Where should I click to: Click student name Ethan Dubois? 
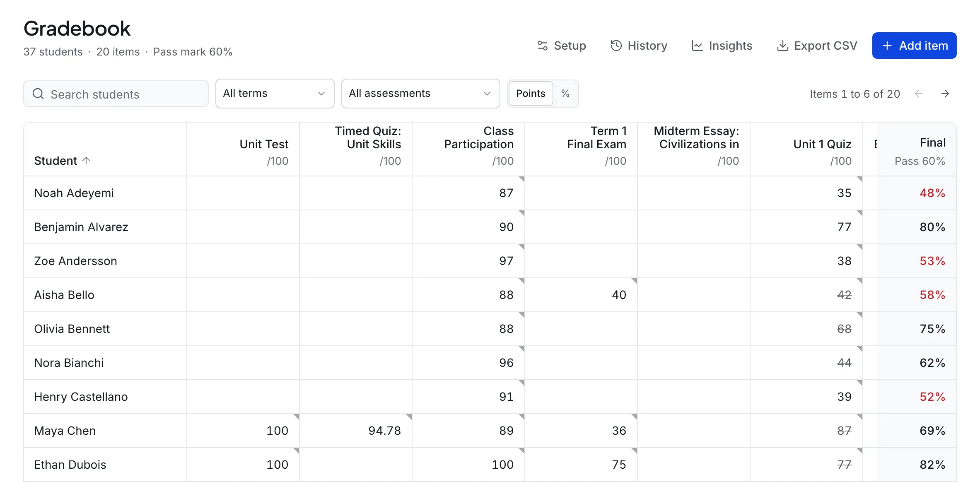pos(70,465)
